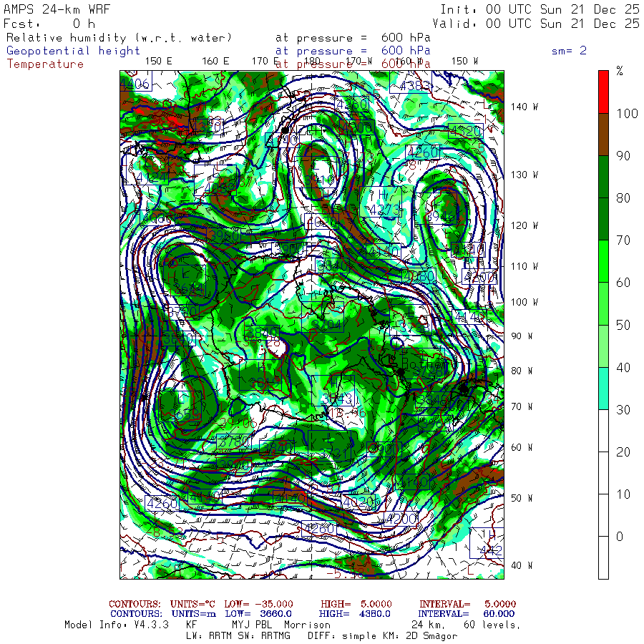Click the red segment of the humidity color bar

(x=603, y=92)
